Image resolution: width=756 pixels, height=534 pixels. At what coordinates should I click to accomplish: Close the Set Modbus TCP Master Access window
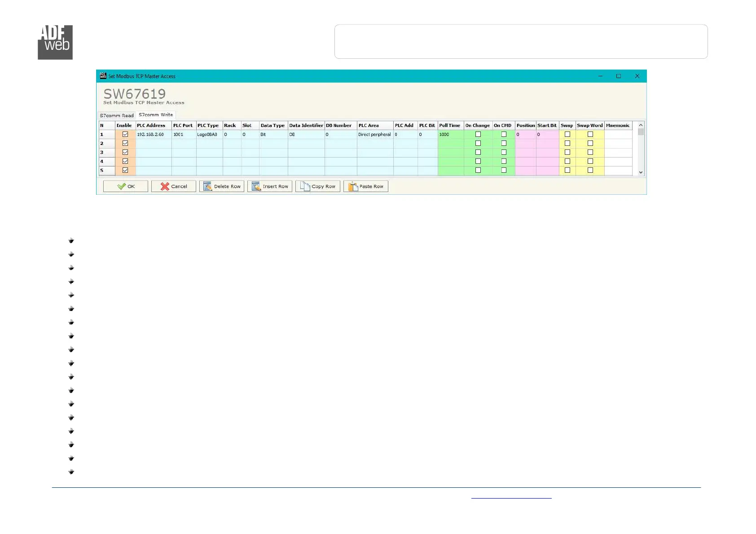637,76
